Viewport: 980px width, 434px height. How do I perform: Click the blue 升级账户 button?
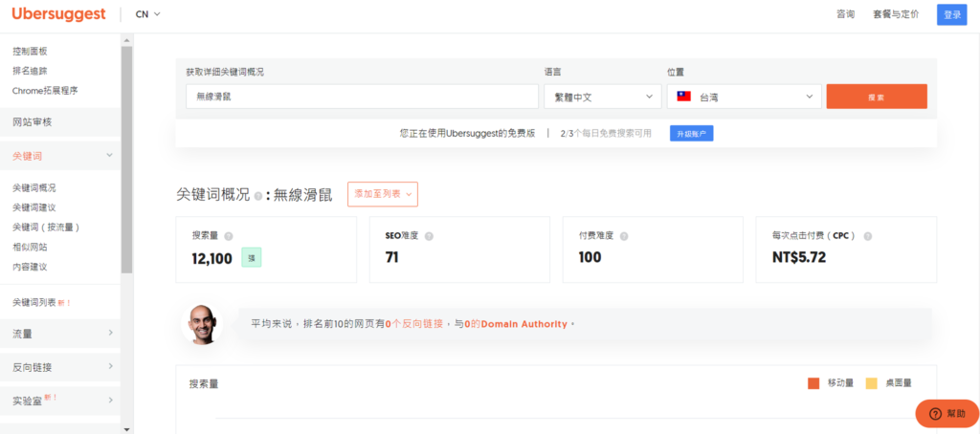point(691,133)
